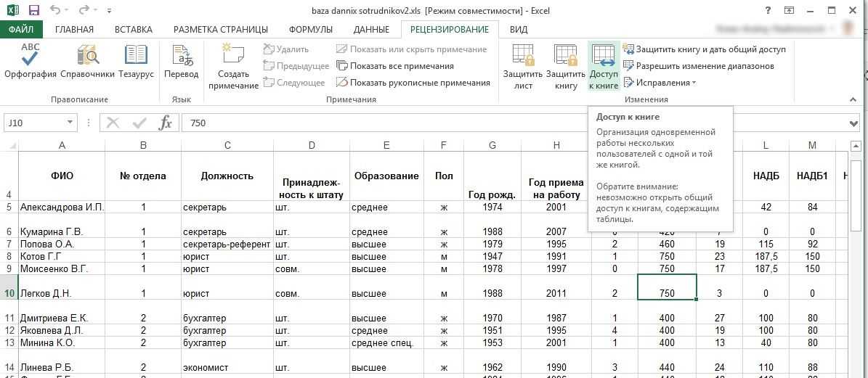The height and width of the screenshot is (378, 868).
Task: Switch to the ДАННЫЕ tab
Action: [x=371, y=29]
